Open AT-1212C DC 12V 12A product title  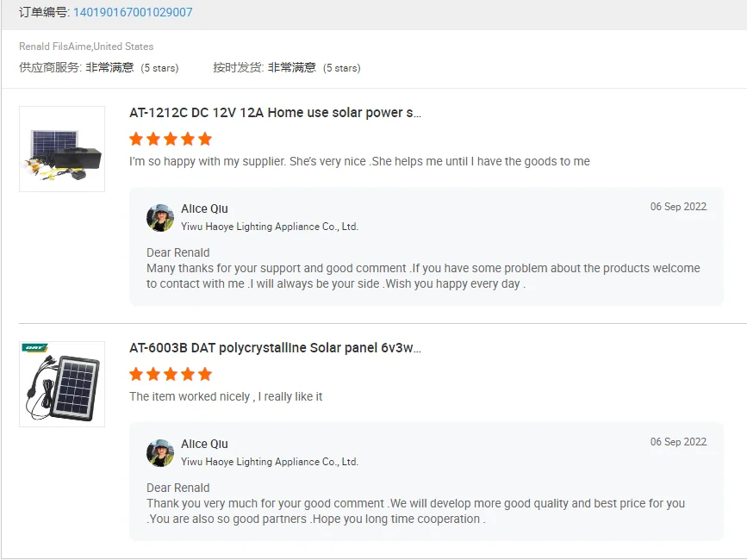tap(275, 113)
